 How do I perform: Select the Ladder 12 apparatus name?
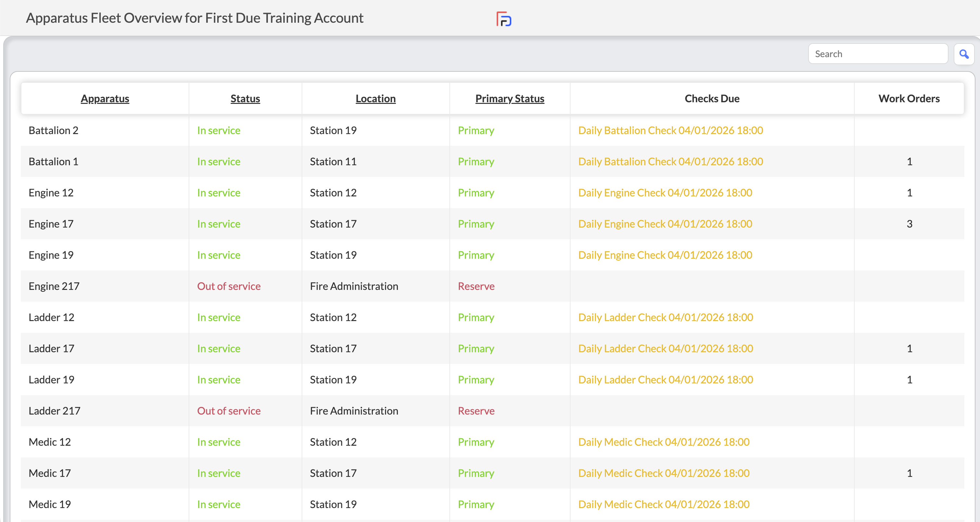(x=51, y=317)
